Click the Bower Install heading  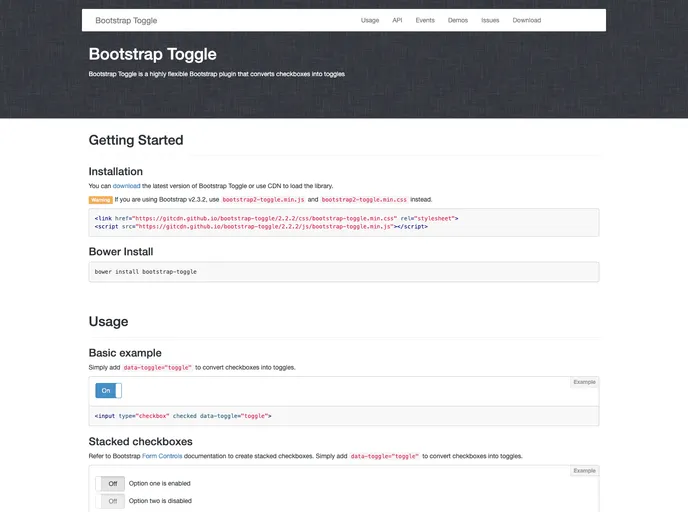(121, 252)
